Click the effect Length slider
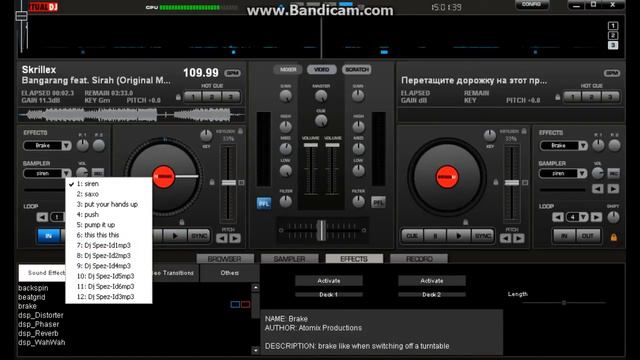 [564, 303]
